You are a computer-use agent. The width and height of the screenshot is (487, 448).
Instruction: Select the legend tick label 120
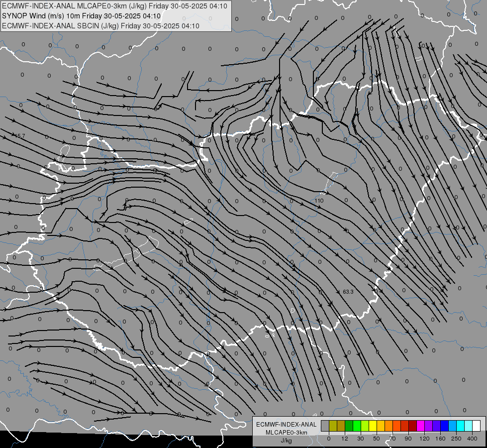(x=424, y=439)
